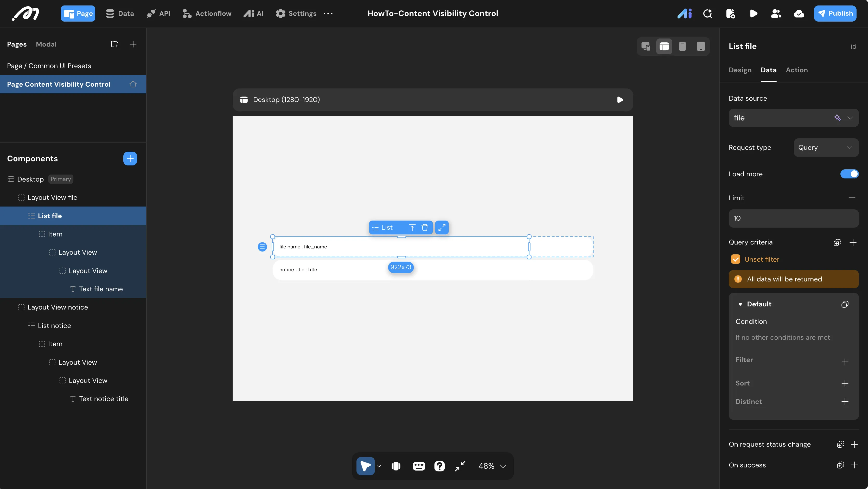Open the collaborators people icon
The width and height of the screenshot is (868, 489).
(x=776, y=14)
